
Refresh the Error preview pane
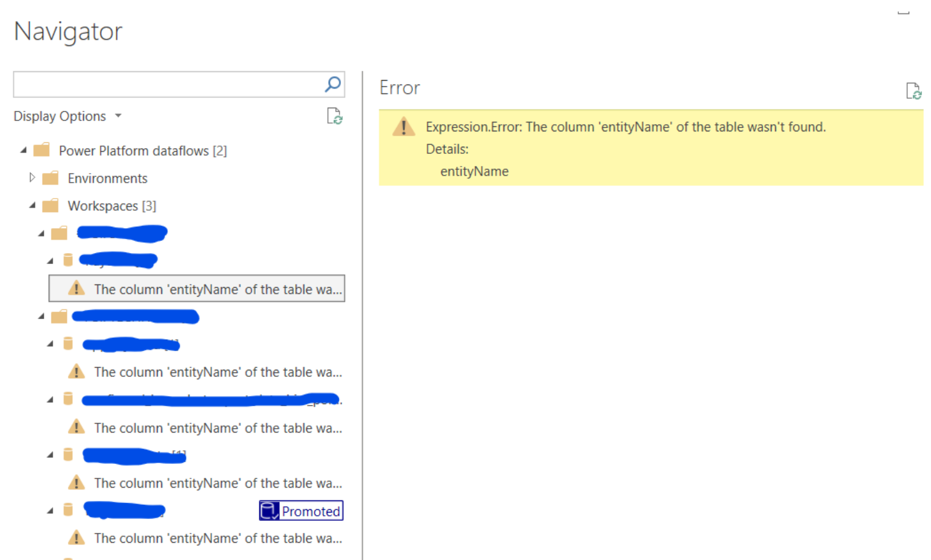[914, 91]
